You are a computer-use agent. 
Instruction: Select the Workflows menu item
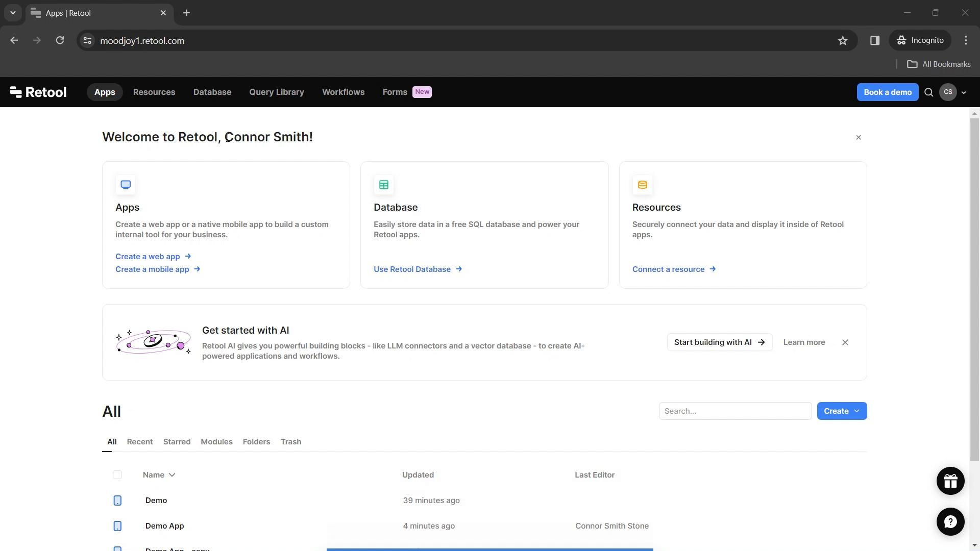(x=344, y=91)
